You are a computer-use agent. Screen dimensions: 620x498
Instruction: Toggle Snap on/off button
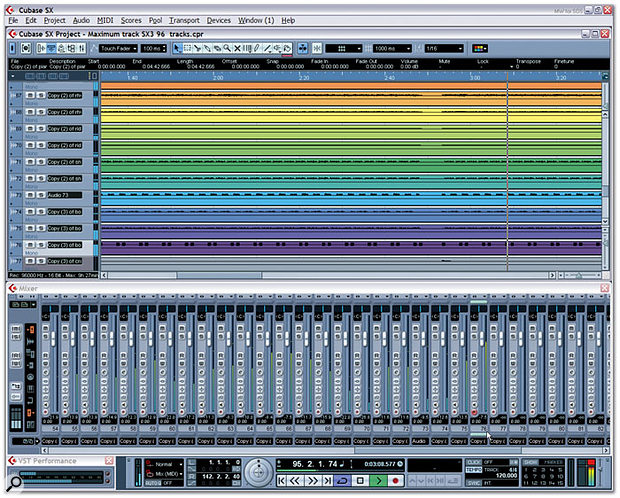(x=317, y=48)
